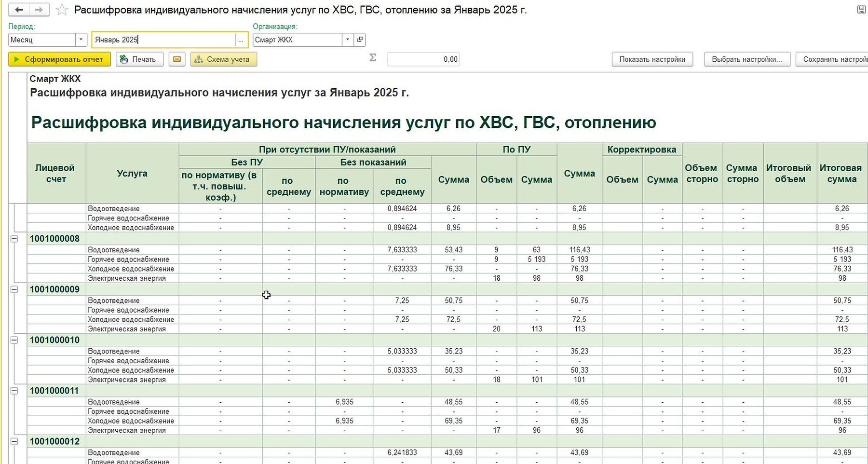Select the Лицевой счет column header
The width and height of the screenshot is (868, 464).
pos(56,173)
